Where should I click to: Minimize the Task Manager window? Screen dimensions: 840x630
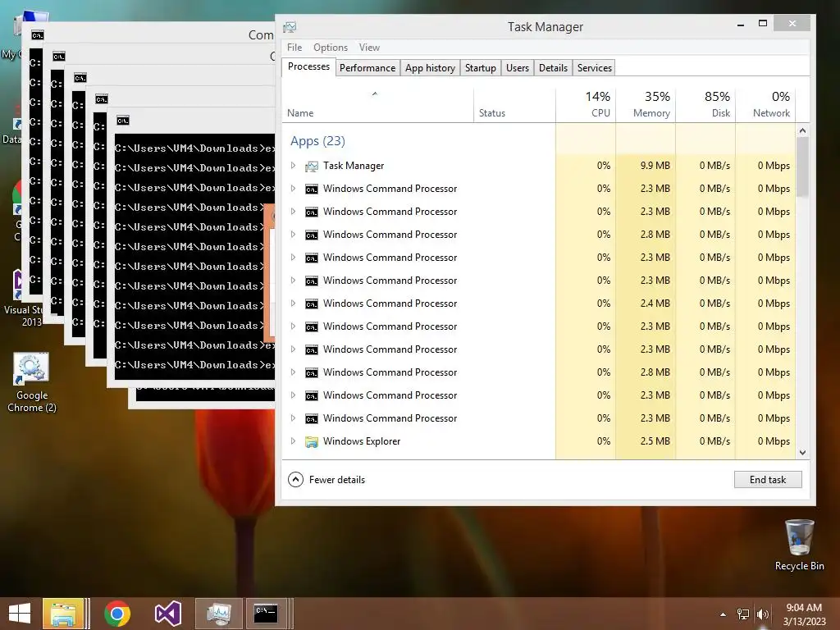click(741, 24)
